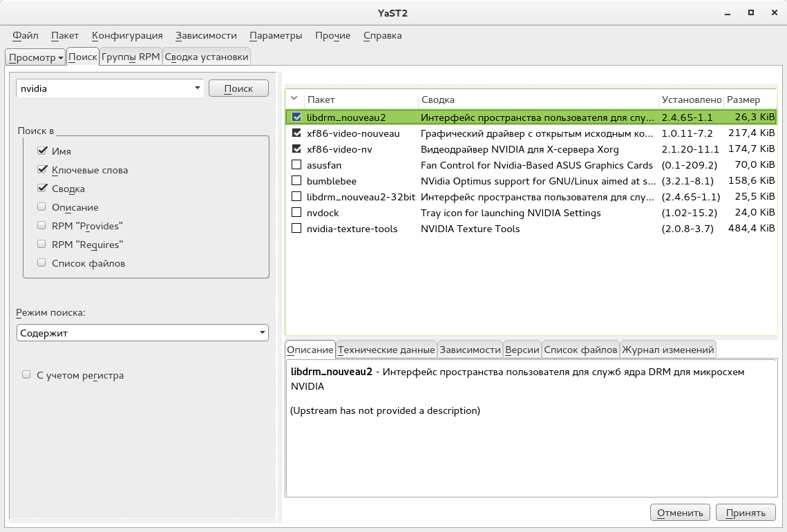This screenshot has height=532, width=787.
Task: Enable the Описание search option
Action: tap(42, 207)
